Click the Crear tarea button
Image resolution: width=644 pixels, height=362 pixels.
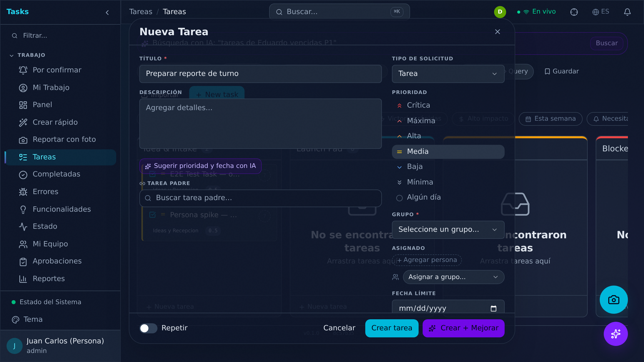click(392, 328)
